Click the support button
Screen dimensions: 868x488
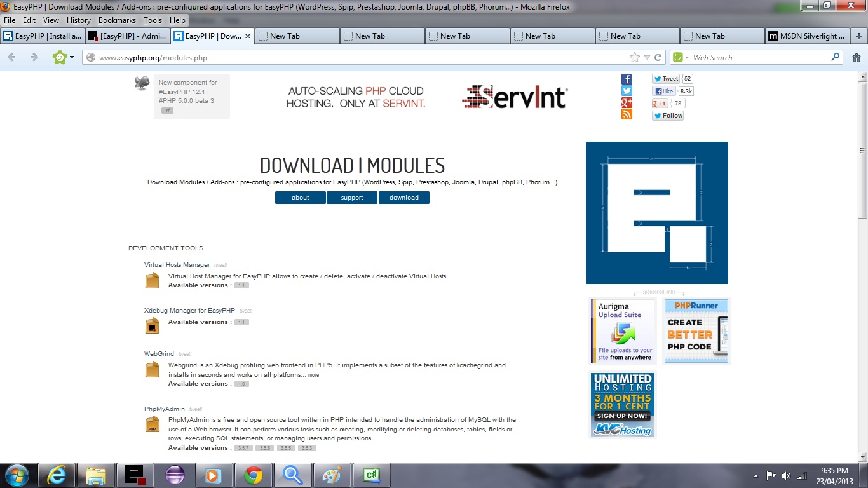tap(352, 198)
